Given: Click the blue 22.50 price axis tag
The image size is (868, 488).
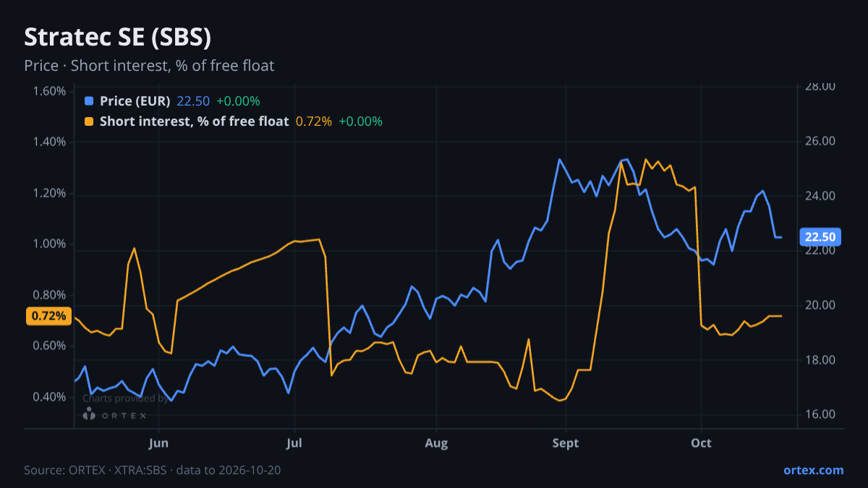Looking at the screenshot, I should [x=820, y=236].
